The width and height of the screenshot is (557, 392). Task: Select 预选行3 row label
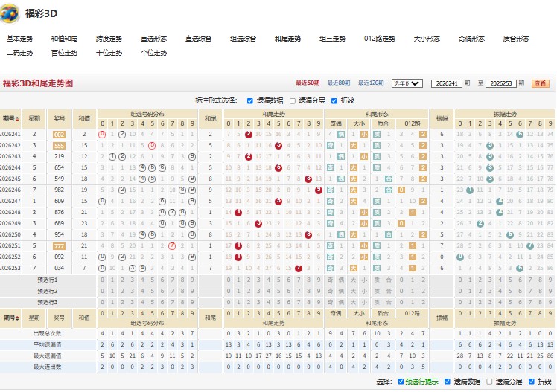[48, 302]
